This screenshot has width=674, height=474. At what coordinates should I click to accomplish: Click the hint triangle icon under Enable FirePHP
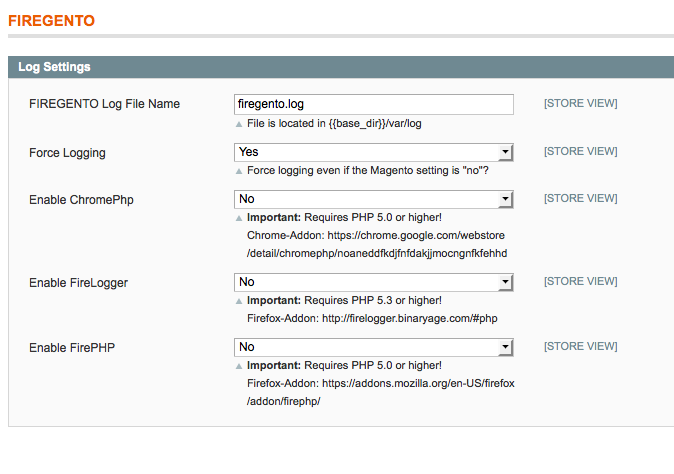pyautogui.click(x=239, y=366)
